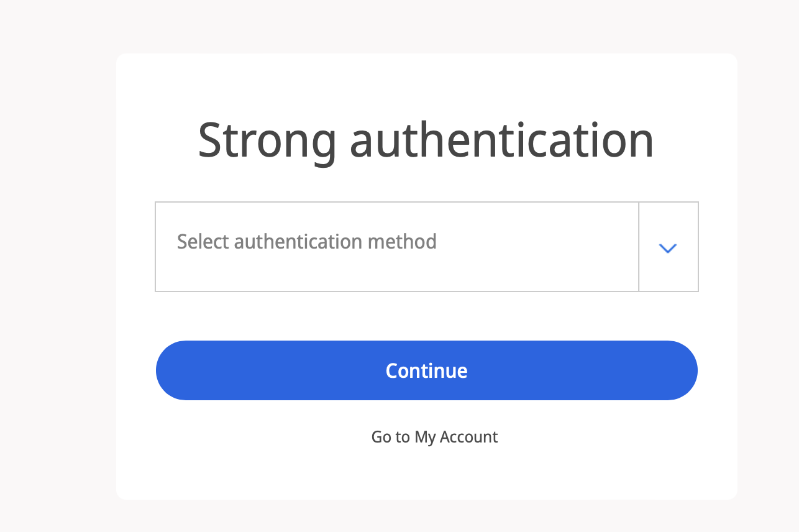
Task: Click the word "Strong" in the title
Action: [x=267, y=140]
